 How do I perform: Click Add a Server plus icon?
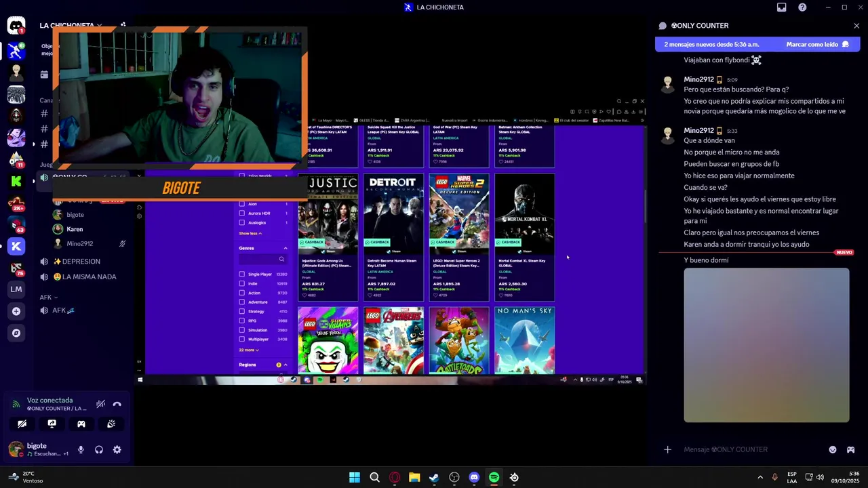coord(16,311)
